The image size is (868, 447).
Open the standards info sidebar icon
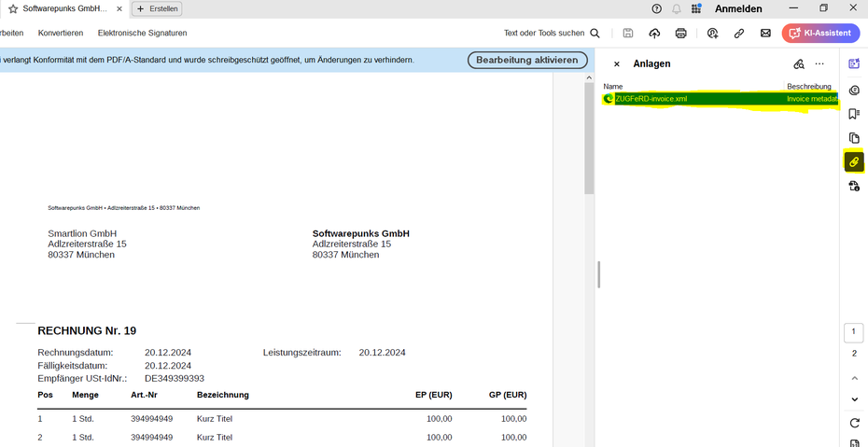click(854, 186)
